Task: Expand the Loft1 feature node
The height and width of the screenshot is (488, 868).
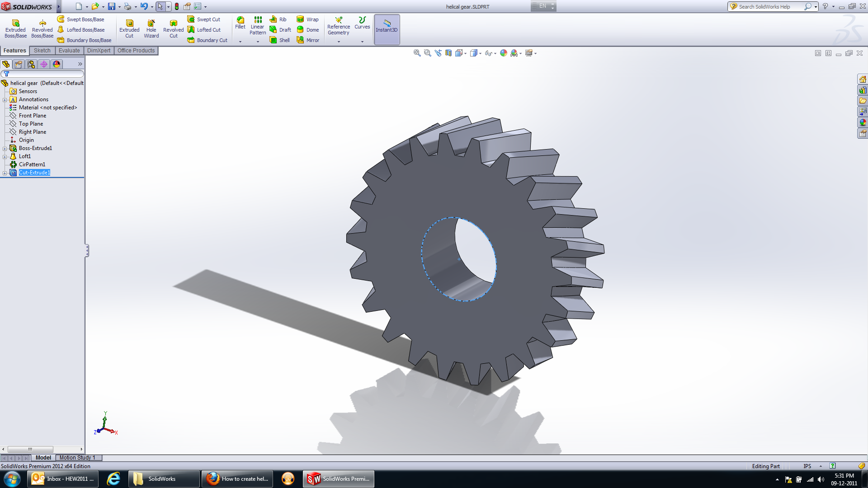Action: 5,156
